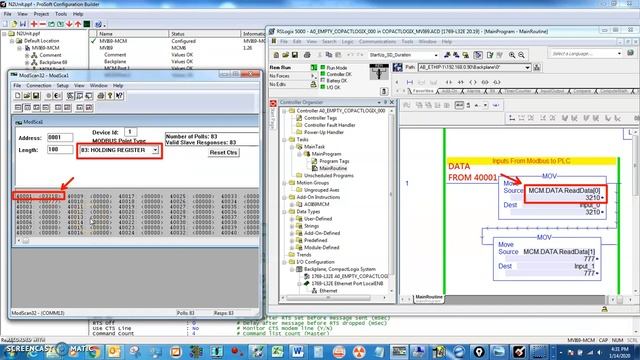The image size is (640, 360).
Task: Select Controller Tags in the organizer
Action: (x=320, y=118)
